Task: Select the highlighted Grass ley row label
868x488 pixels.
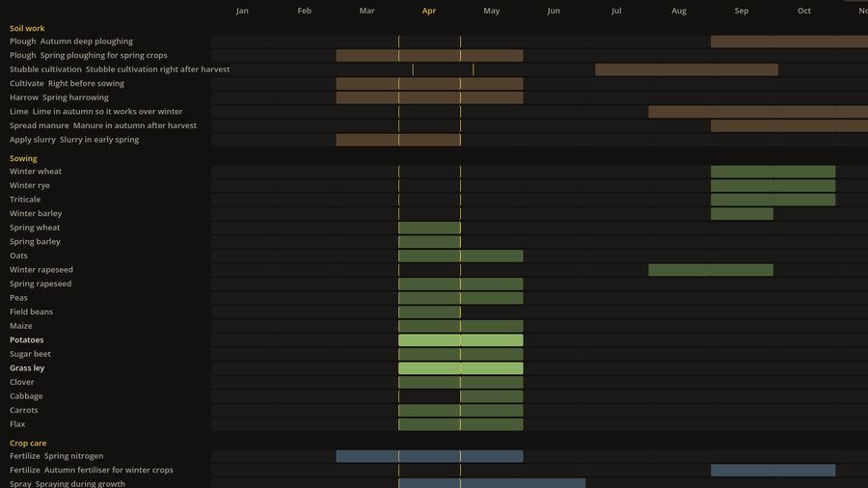Action: click(x=27, y=367)
